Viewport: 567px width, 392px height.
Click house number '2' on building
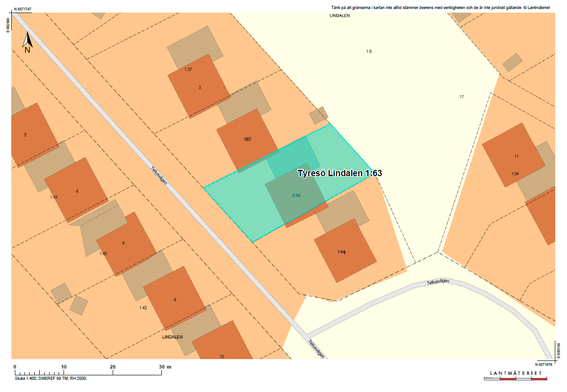(x=25, y=135)
